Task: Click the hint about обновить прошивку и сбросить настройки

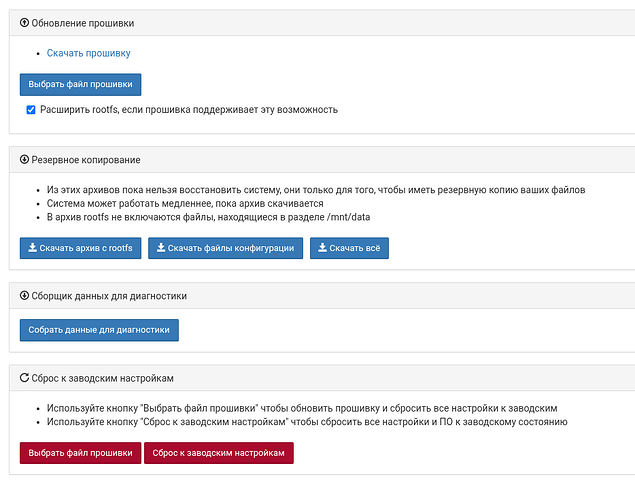Action: tap(302, 408)
